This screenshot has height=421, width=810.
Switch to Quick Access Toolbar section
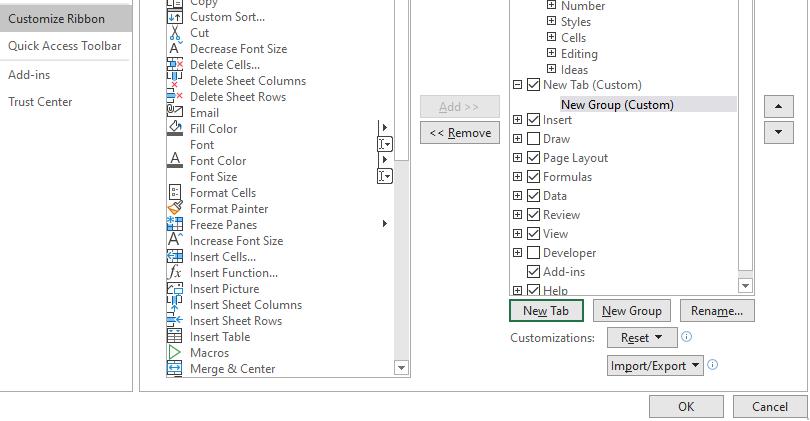tap(65, 46)
